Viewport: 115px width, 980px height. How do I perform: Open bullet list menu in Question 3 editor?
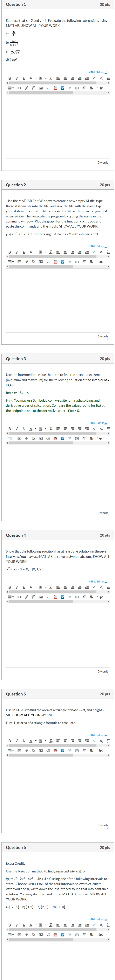pos(108,429)
